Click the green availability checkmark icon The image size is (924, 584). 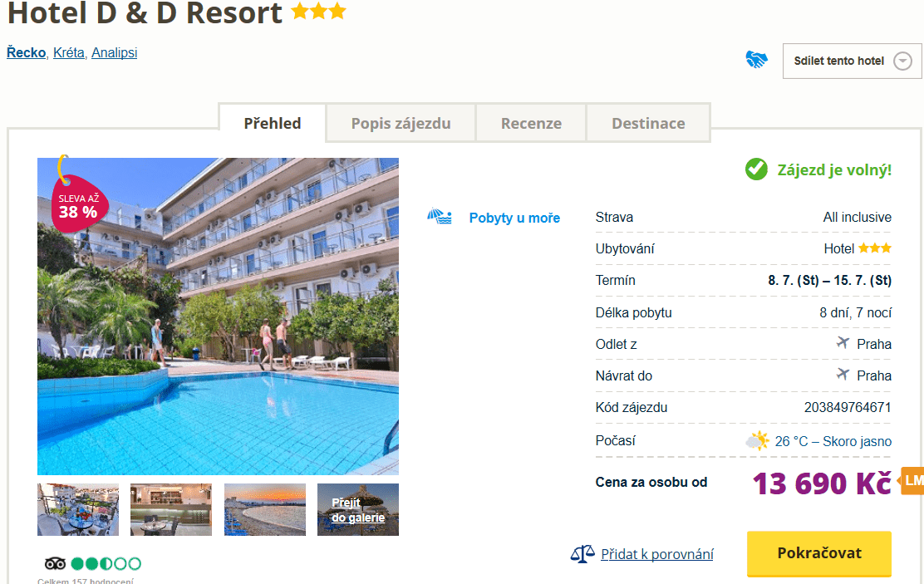coord(756,169)
